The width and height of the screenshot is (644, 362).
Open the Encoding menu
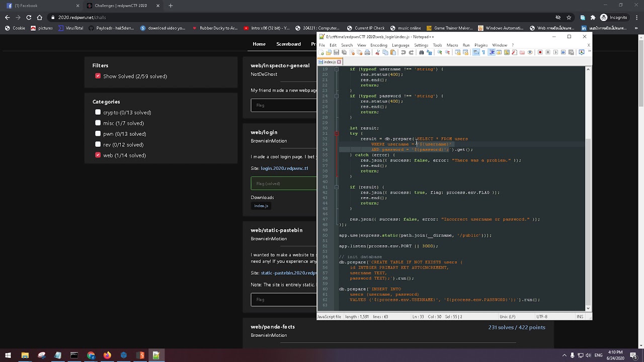[x=379, y=45]
